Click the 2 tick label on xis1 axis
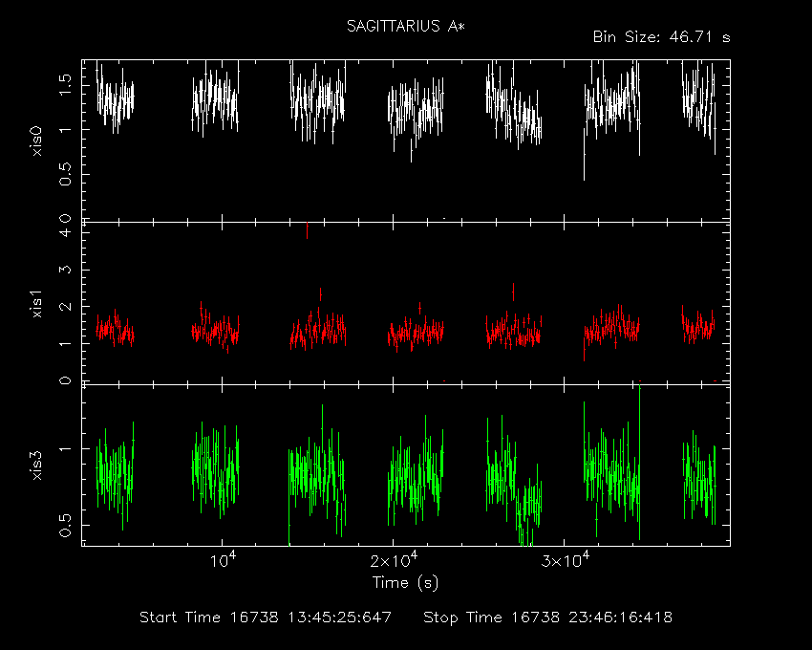The image size is (812, 650). click(65, 306)
